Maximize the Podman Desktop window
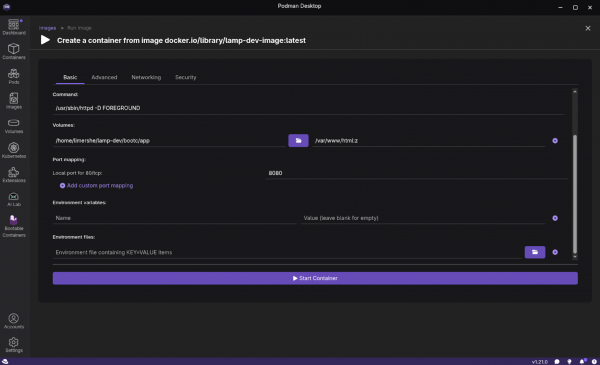This screenshot has width=600, height=365. (x=575, y=7)
